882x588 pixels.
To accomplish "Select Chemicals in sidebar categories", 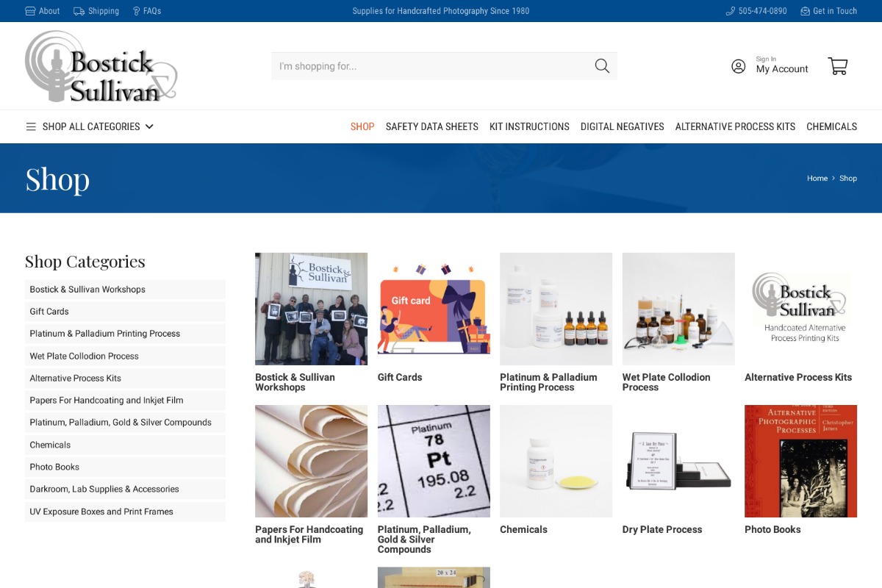I will [x=125, y=445].
